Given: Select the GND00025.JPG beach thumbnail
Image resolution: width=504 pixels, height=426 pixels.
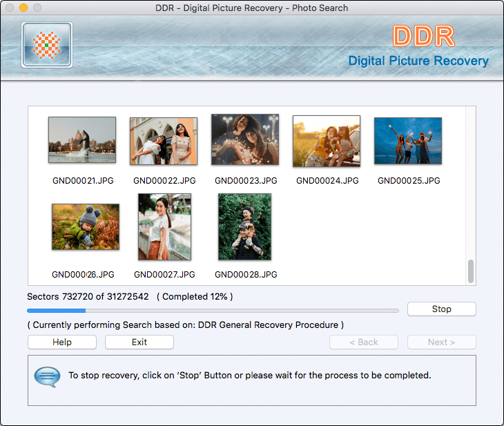Looking at the screenshot, I should pos(408,141).
